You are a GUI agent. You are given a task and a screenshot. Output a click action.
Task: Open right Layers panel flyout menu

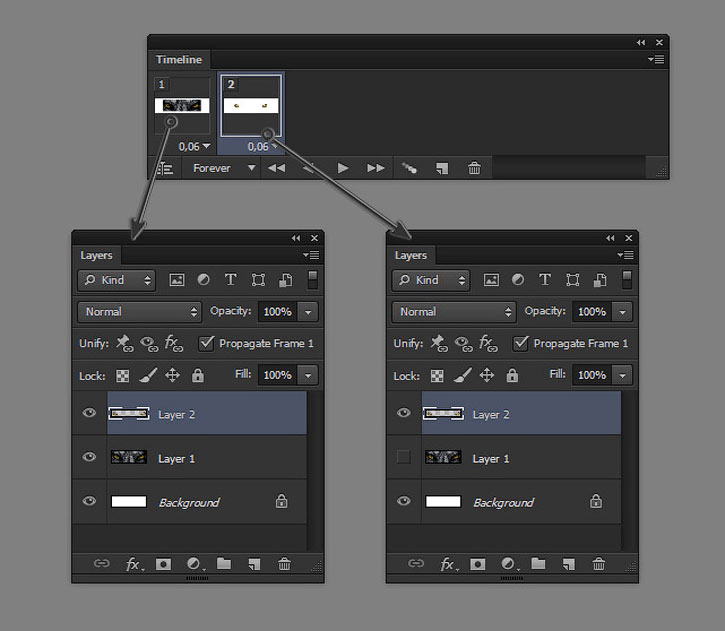(626, 255)
